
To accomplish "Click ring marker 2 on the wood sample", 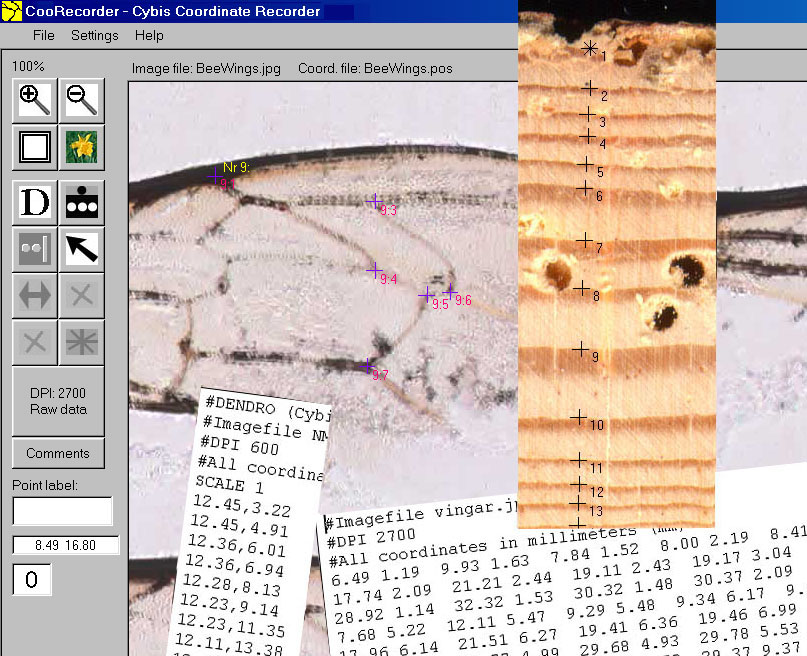I will pyautogui.click(x=589, y=87).
